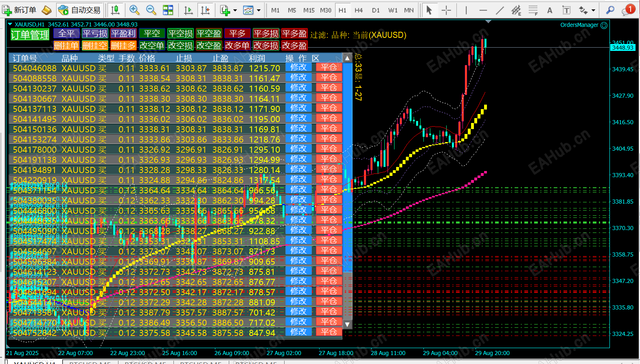Screen dimensions: 640x364
Task: Click the 全平 close-all button
Action: tap(66, 33)
